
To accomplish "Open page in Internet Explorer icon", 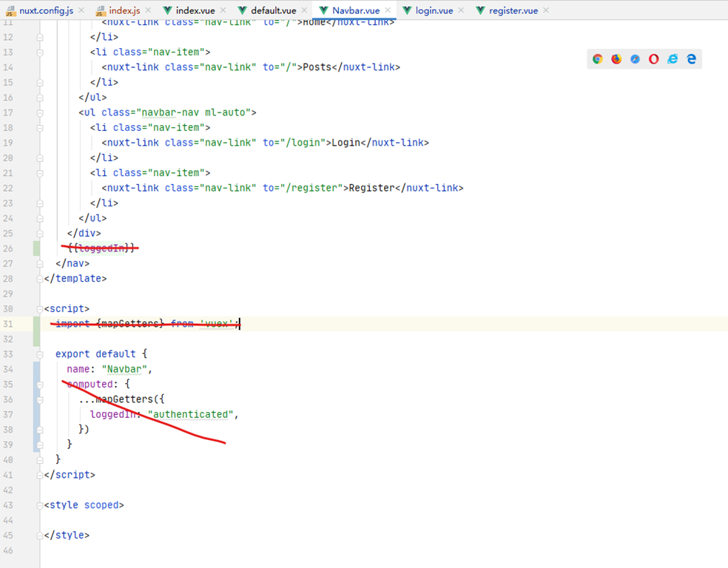I will pyautogui.click(x=673, y=59).
